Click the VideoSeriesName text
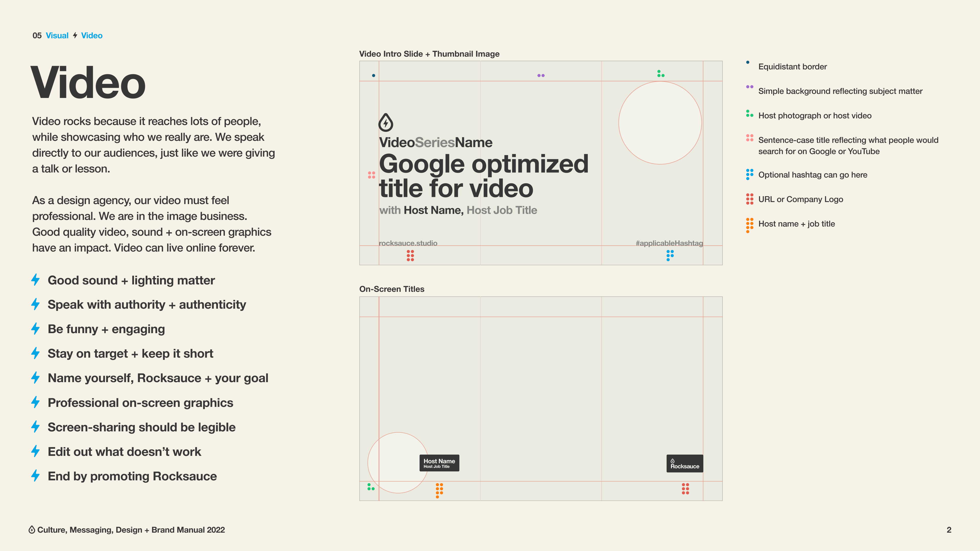980x551 pixels. [436, 142]
